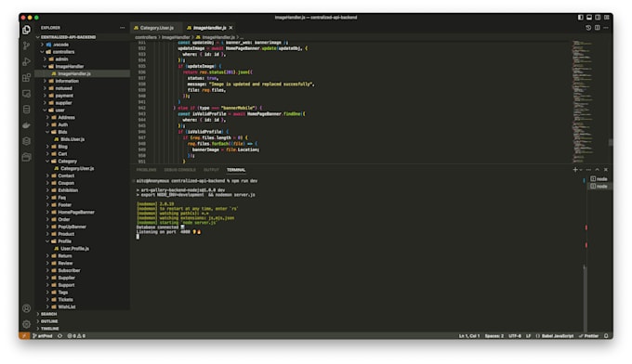Switch to the Output panel tab

click(211, 170)
